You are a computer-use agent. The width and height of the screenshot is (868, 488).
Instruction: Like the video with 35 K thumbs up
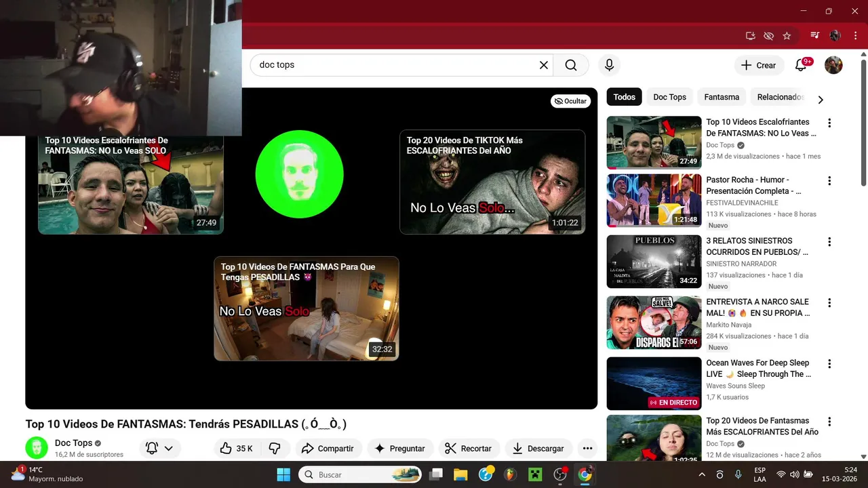tap(237, 449)
